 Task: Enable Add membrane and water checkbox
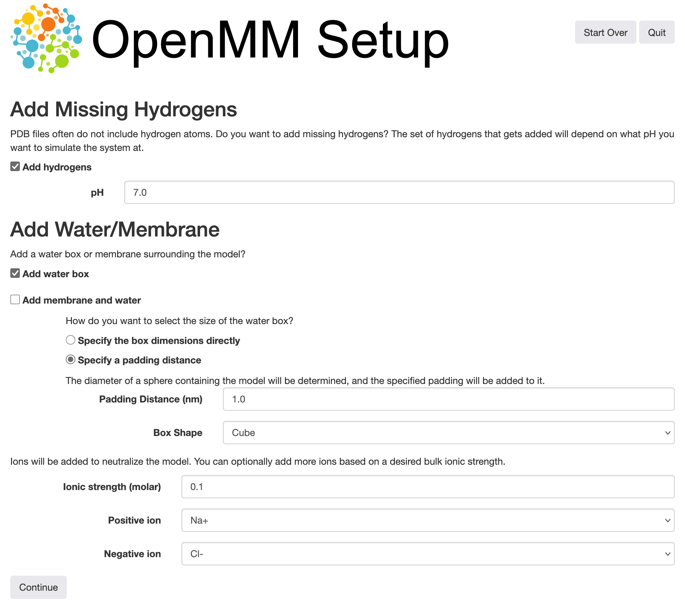point(15,300)
